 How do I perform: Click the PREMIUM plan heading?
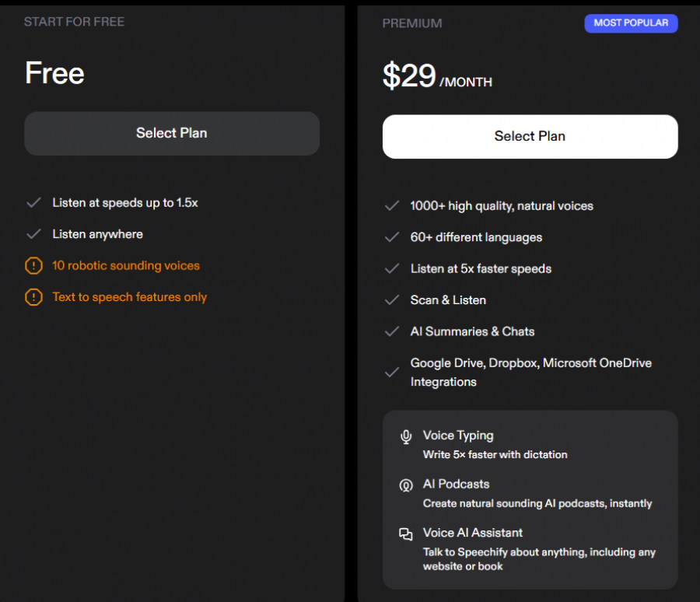pos(411,23)
